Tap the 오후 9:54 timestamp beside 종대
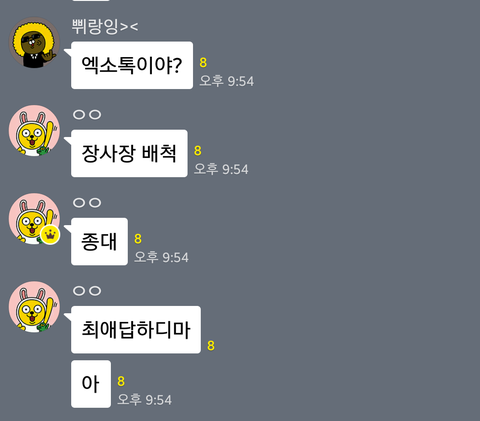Viewport: 480px width, 421px height. [x=161, y=257]
